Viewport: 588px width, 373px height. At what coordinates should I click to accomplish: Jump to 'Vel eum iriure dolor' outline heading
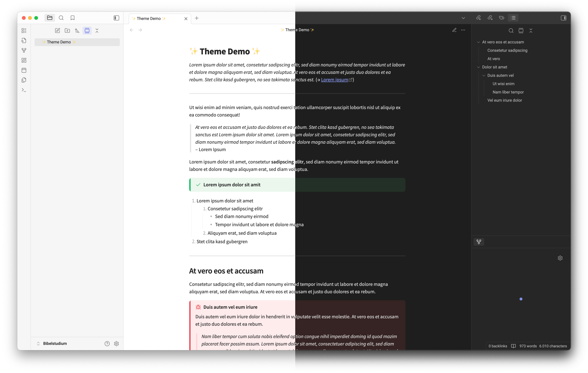[505, 100]
